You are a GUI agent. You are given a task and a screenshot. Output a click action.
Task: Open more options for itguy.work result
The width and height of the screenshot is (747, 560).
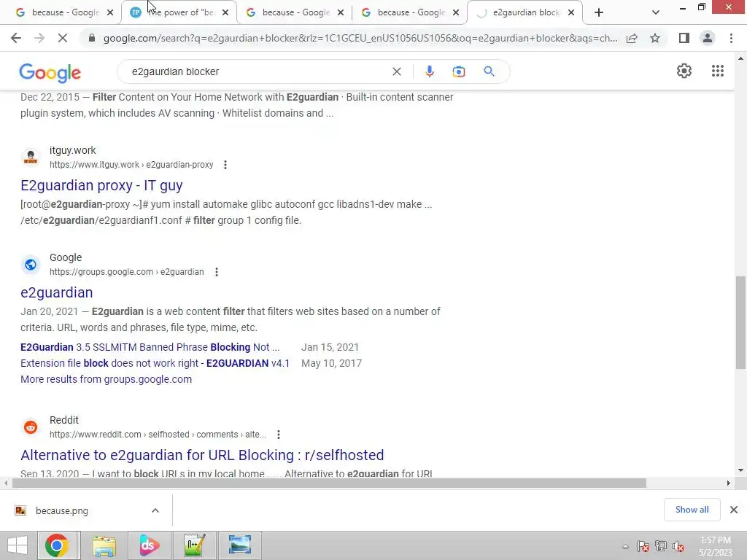coord(225,165)
